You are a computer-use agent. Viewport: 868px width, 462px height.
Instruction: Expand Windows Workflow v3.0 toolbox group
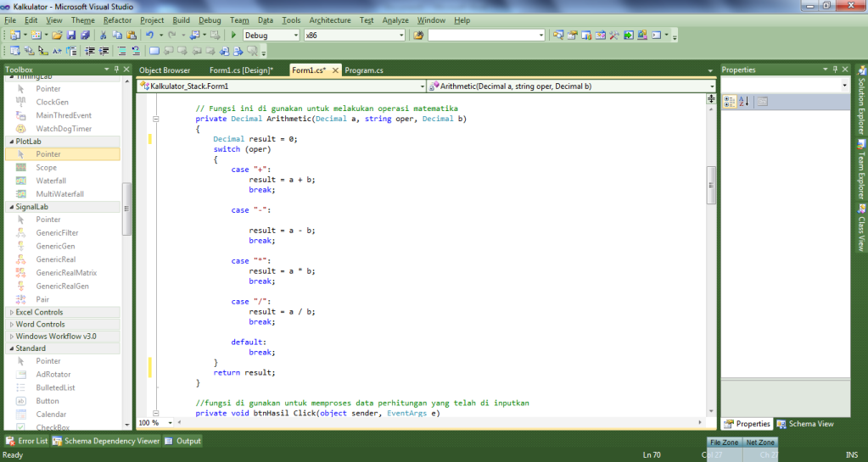coord(12,336)
